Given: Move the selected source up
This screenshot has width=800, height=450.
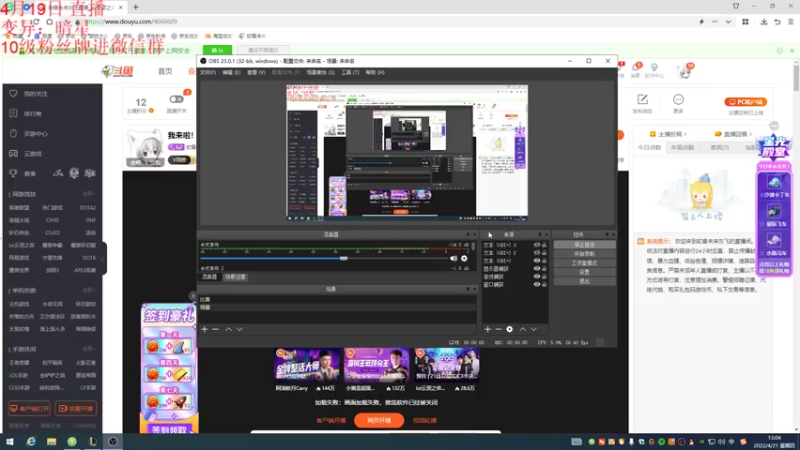Looking at the screenshot, I should [x=522, y=330].
